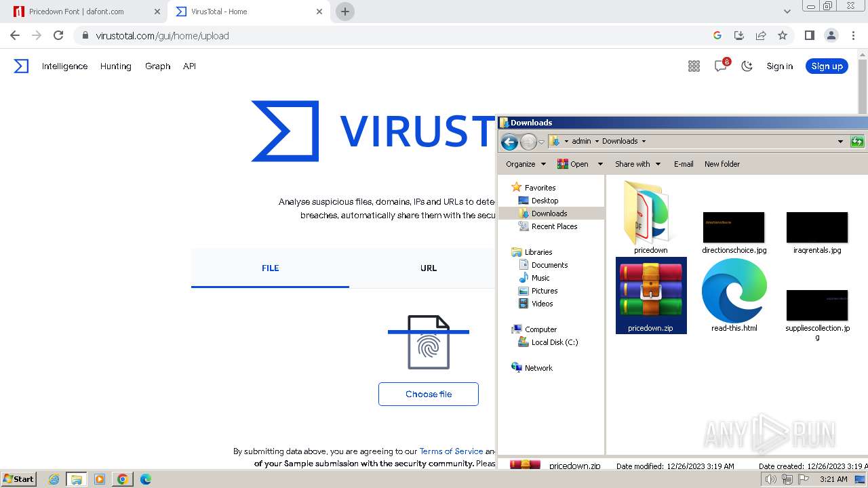Click the Explorer refresh icon in address bar
This screenshot has height=488, width=868.
click(x=857, y=142)
